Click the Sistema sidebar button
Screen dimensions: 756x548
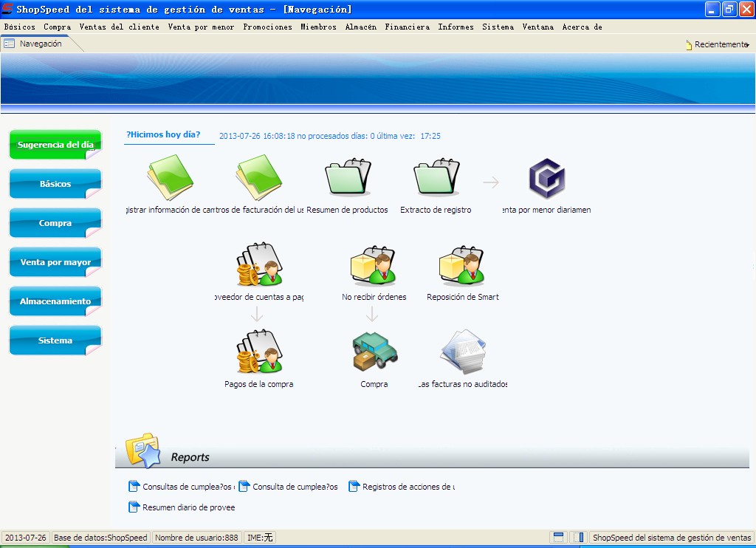pyautogui.click(x=55, y=340)
